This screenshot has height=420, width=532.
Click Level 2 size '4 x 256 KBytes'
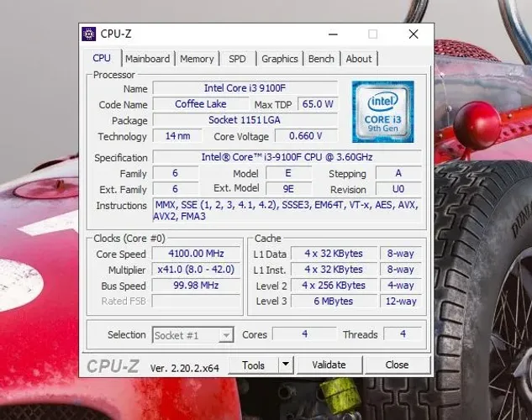coord(334,286)
